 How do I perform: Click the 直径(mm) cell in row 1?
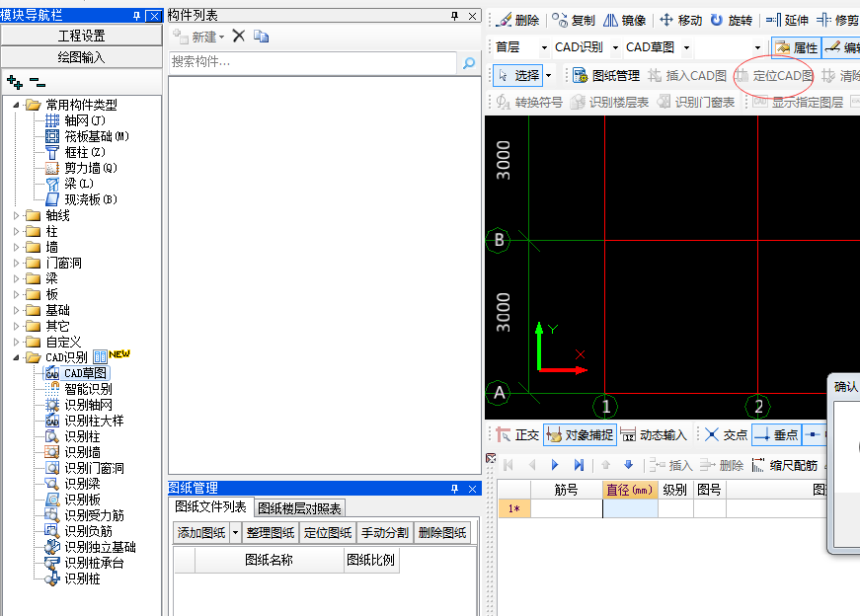[630, 508]
